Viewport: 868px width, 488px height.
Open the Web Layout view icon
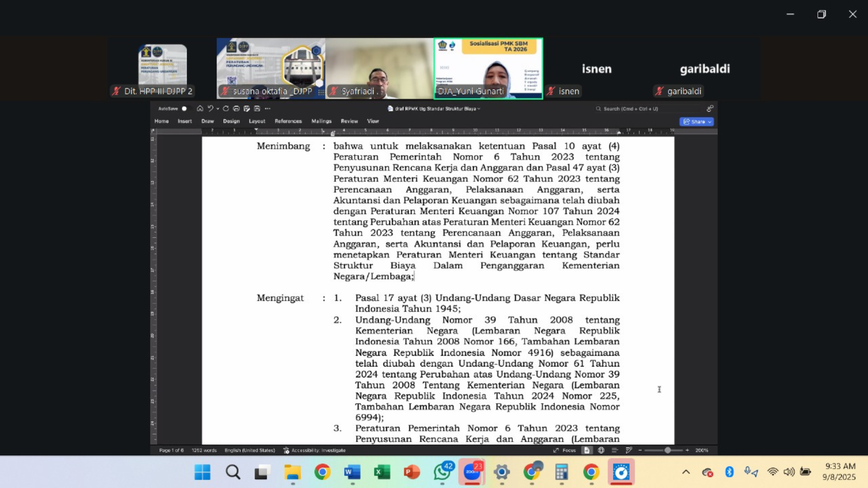tap(601, 450)
